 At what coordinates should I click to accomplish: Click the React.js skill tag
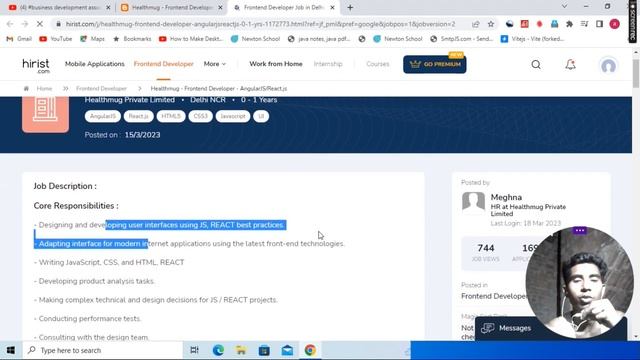coord(138,116)
